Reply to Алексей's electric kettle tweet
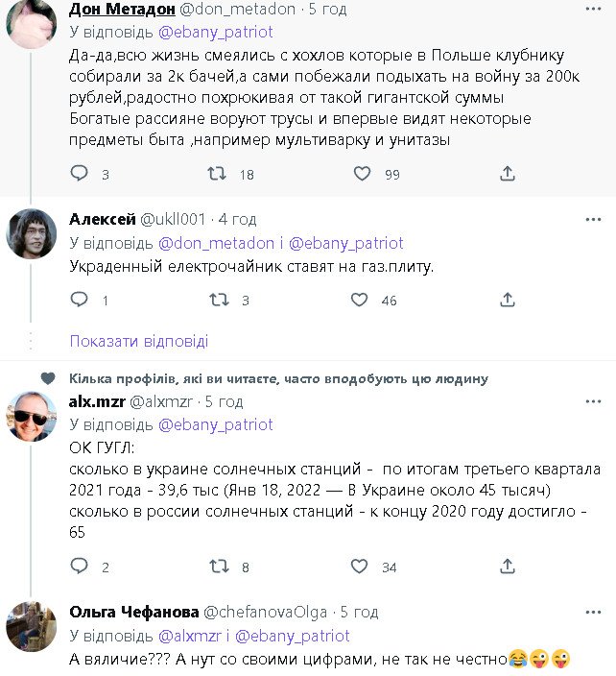The height and width of the screenshot is (676, 616). (x=80, y=300)
